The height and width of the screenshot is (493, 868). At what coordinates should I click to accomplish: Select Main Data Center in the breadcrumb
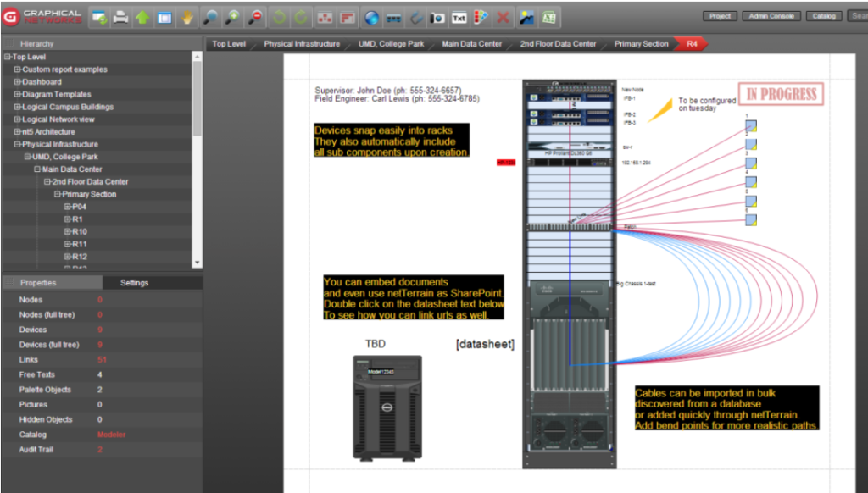tap(470, 43)
